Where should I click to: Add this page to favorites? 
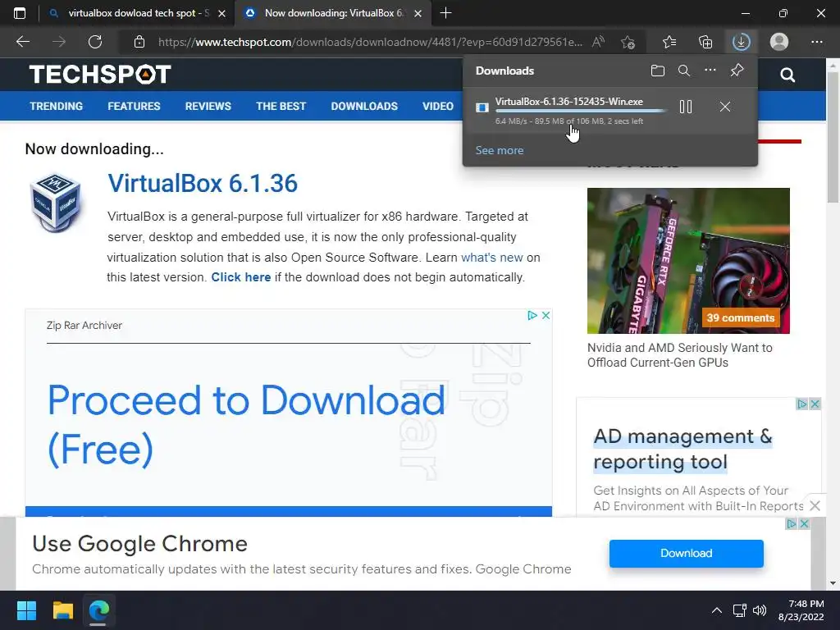628,42
